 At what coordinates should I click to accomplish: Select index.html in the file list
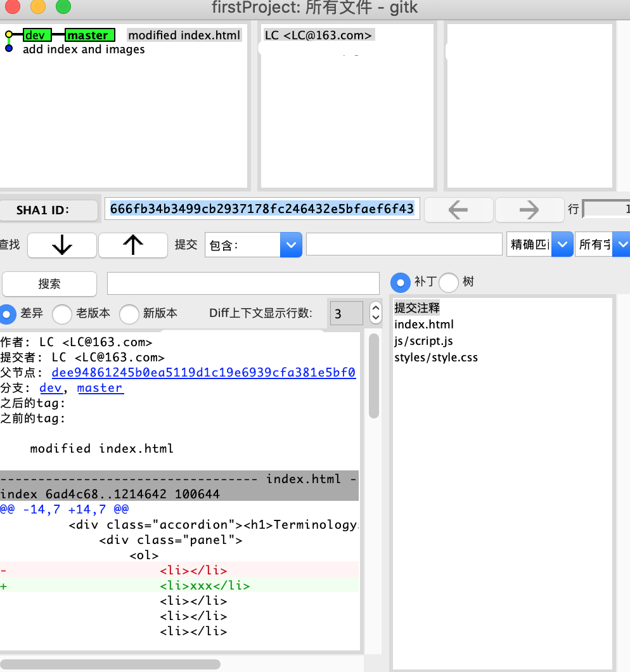pyautogui.click(x=424, y=325)
